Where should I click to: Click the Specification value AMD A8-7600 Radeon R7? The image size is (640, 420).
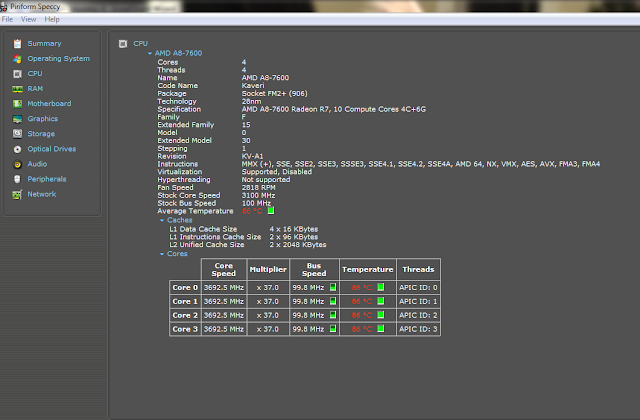click(x=334, y=109)
